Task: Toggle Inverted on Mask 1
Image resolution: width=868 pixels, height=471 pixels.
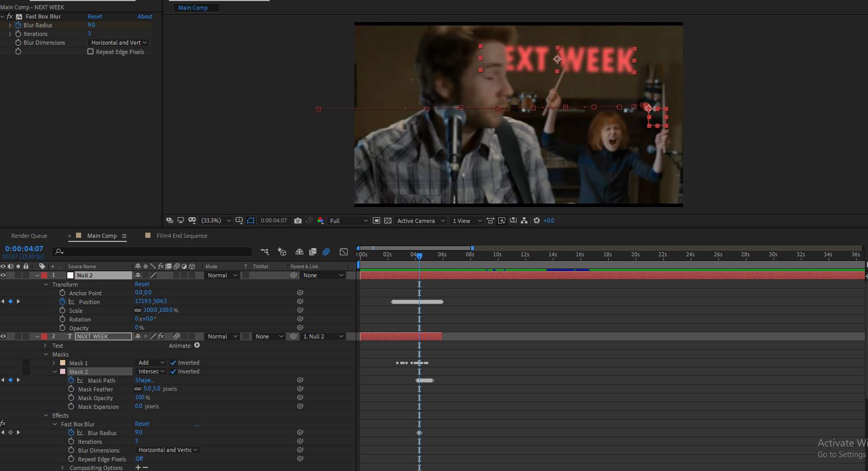Action: 173,362
